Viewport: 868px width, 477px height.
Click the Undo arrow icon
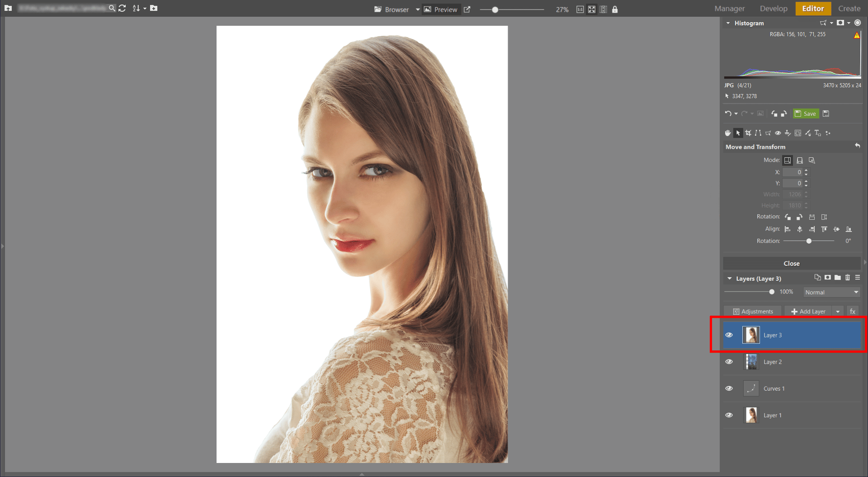(728, 113)
